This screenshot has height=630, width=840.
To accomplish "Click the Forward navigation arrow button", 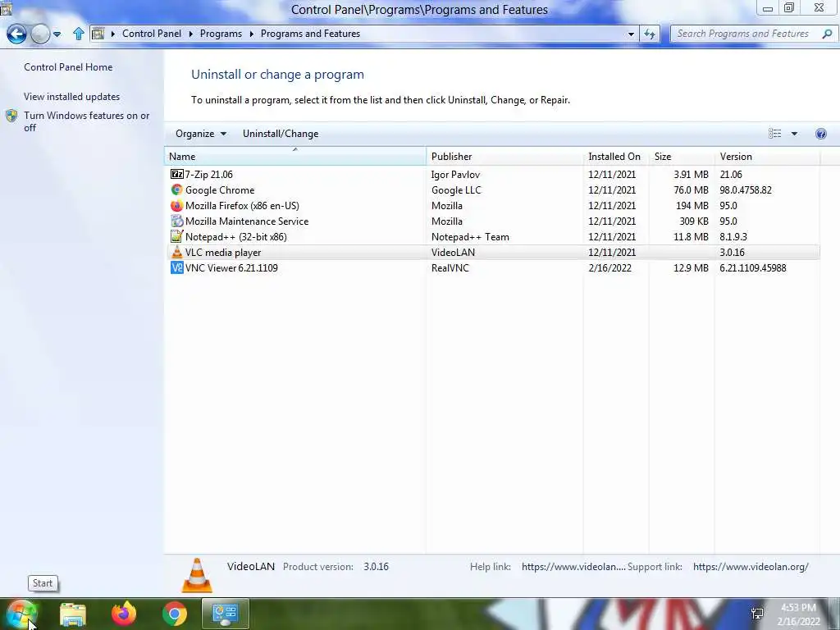I will tap(41, 34).
